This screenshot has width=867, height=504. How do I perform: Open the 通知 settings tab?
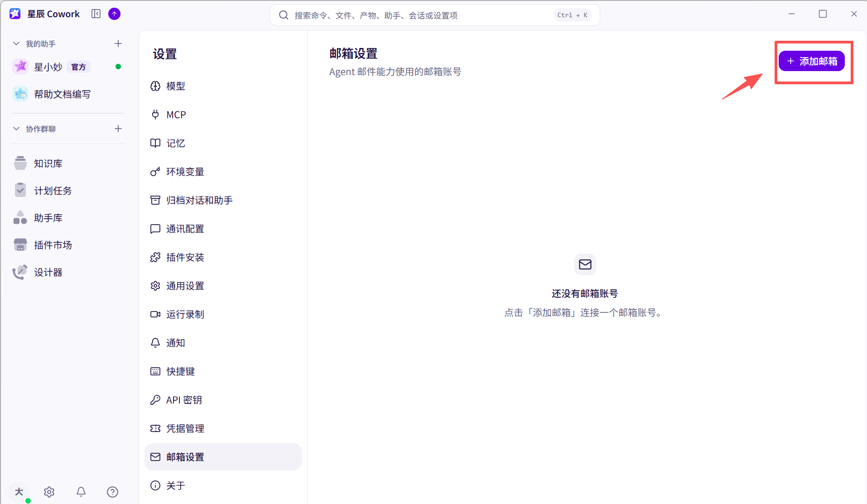click(x=223, y=343)
